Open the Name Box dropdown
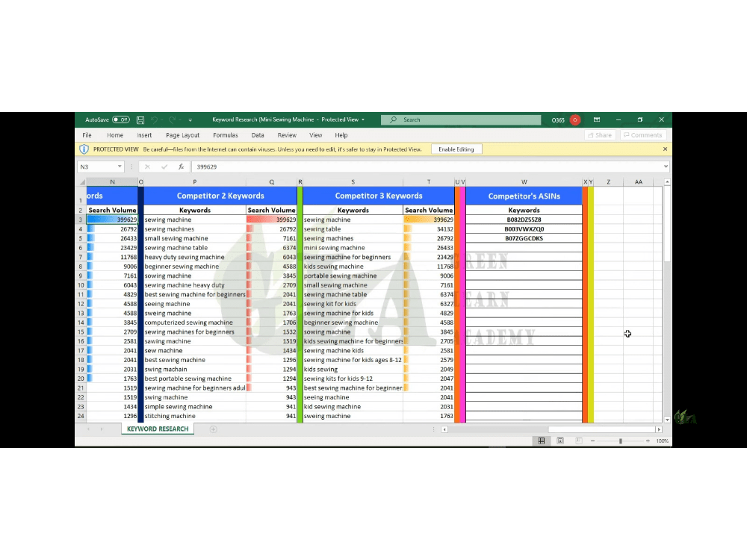 120,167
